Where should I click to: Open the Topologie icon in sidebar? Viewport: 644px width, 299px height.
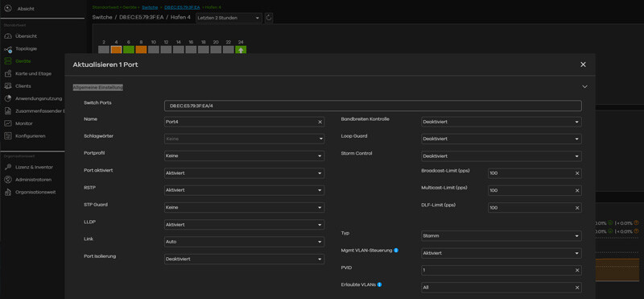[7, 49]
